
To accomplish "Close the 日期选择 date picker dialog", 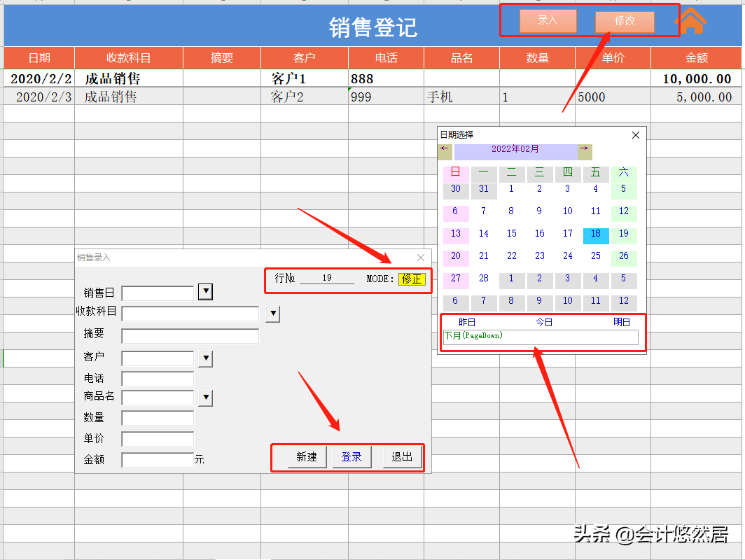I will tap(636, 135).
